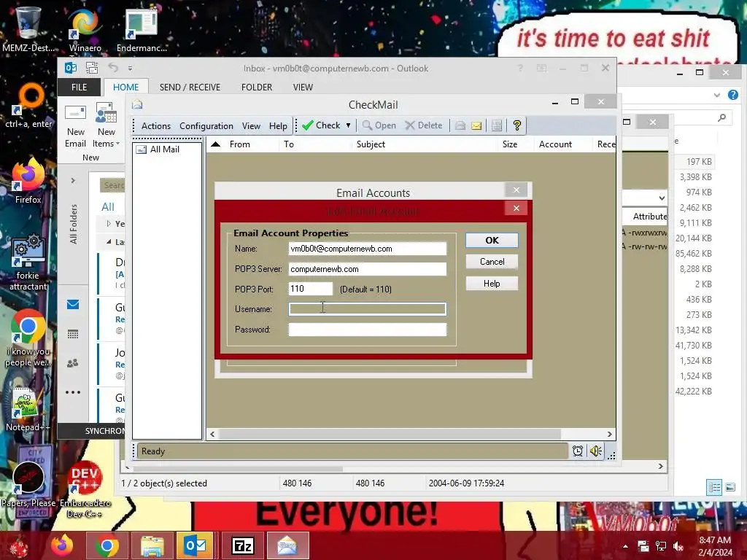Click Chrome icon on the taskbar
This screenshot has height=560, width=747.
[x=107, y=545]
